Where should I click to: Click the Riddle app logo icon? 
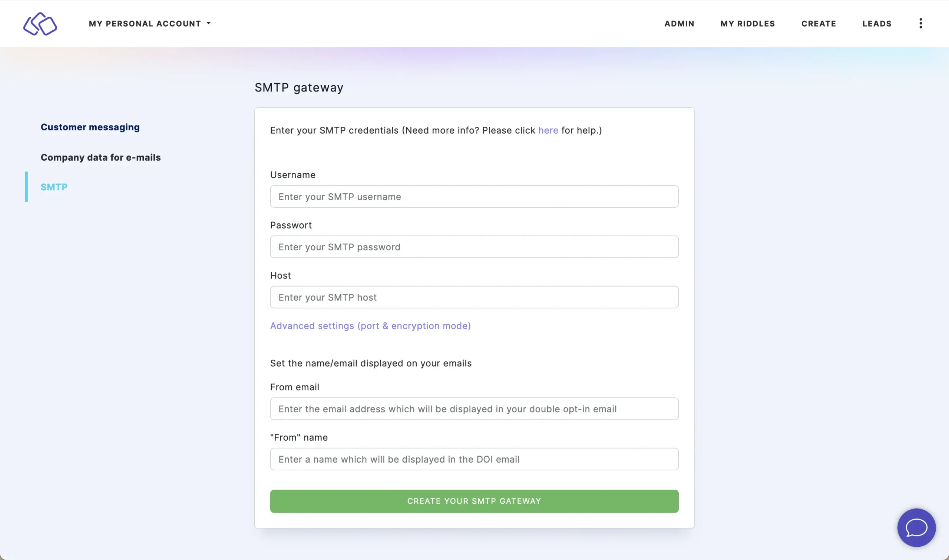click(40, 23)
